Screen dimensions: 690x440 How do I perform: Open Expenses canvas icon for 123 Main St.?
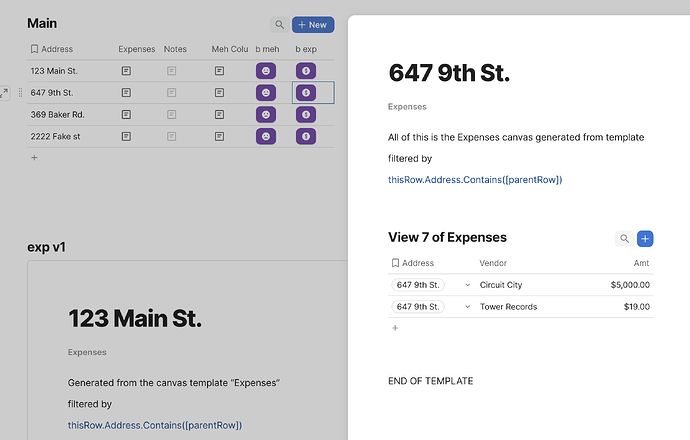[126, 71]
